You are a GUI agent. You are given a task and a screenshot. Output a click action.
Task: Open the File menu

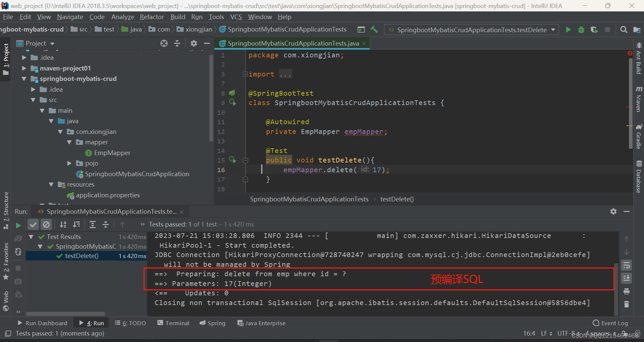coord(8,17)
